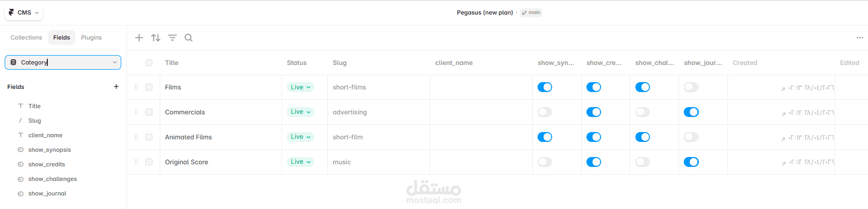Open the Category collection dropdown
This screenshot has height=209, width=868.
point(63,62)
